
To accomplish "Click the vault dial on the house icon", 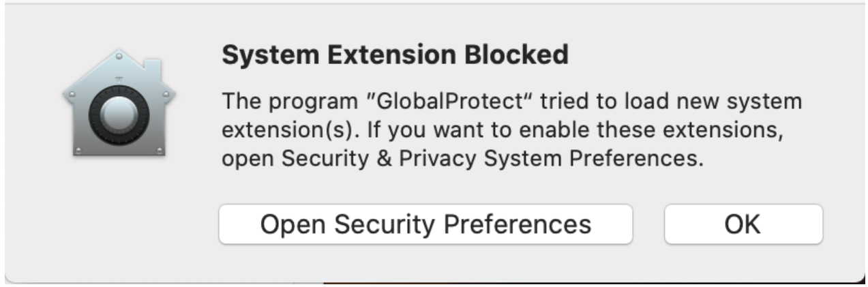I will tap(119, 117).
